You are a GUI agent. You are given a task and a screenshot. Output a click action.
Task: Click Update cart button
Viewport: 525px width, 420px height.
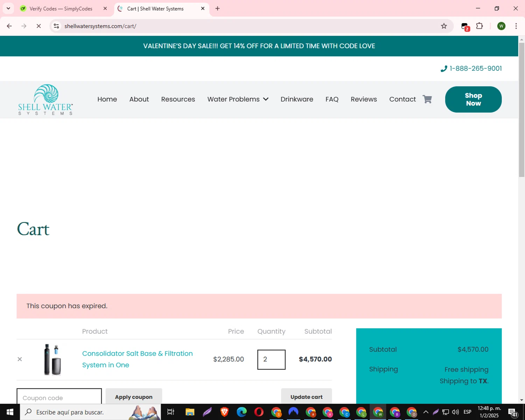[x=307, y=396]
